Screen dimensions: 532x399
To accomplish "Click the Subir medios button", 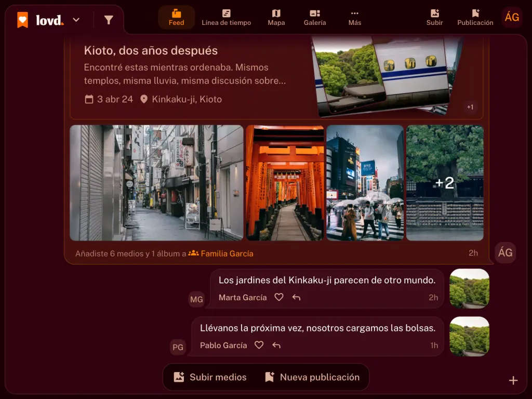I will (210, 377).
